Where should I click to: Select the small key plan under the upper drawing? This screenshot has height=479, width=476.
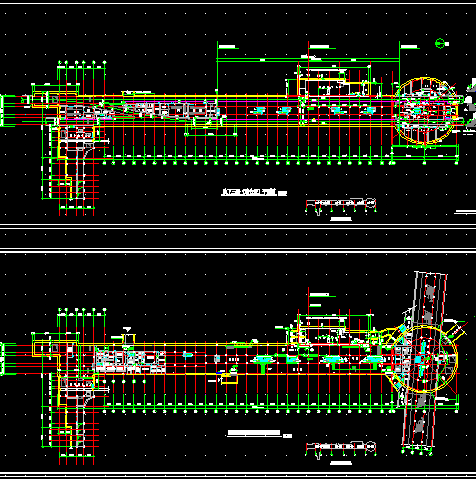pos(341,206)
